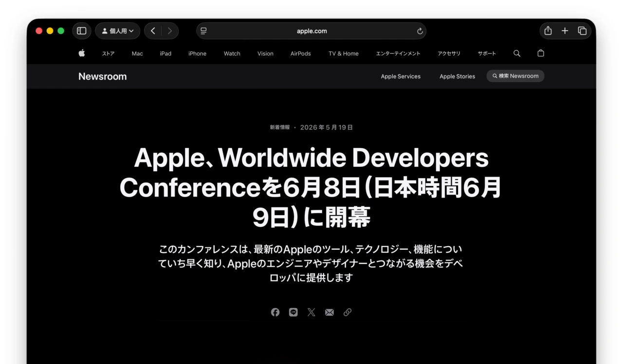Open the 個人用 profile dropdown
The image size is (623, 364).
(118, 31)
